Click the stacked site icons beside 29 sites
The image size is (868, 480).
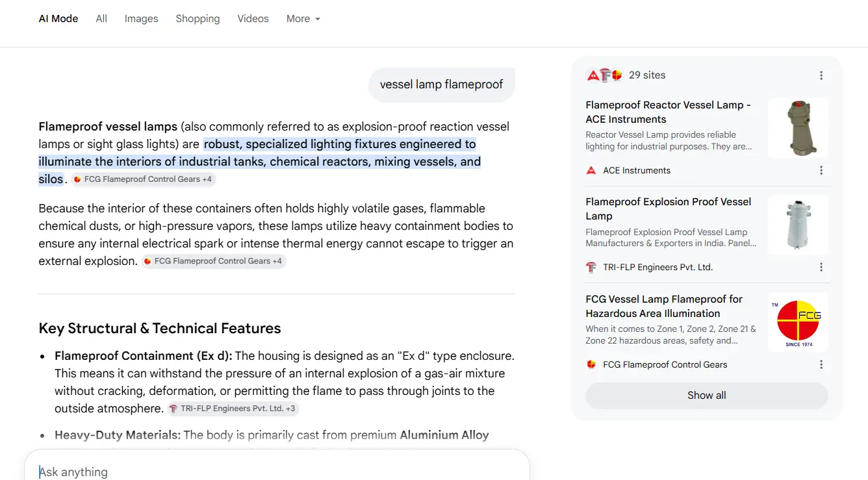coord(605,75)
